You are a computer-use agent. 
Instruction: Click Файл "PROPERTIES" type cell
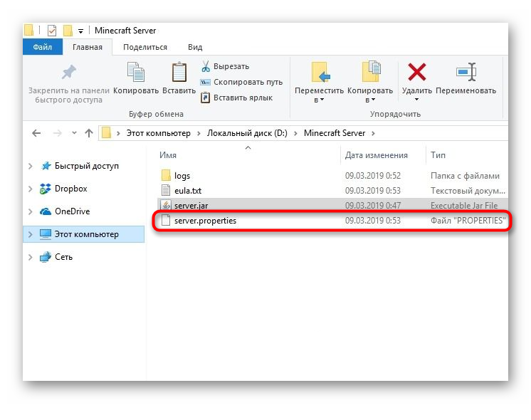468,221
